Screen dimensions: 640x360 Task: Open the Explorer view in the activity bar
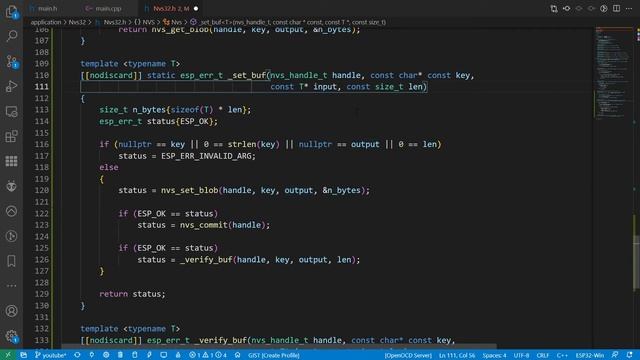coord(11,12)
